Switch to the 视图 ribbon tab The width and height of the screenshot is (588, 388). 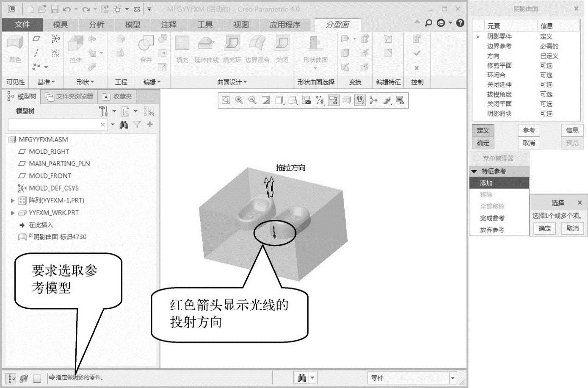pyautogui.click(x=241, y=25)
